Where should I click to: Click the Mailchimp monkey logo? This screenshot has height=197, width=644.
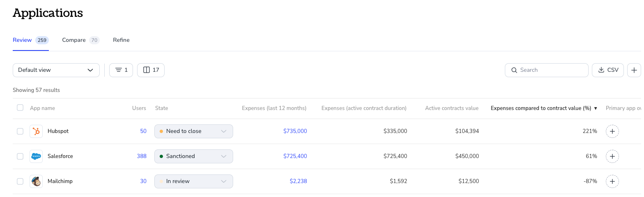(36, 181)
